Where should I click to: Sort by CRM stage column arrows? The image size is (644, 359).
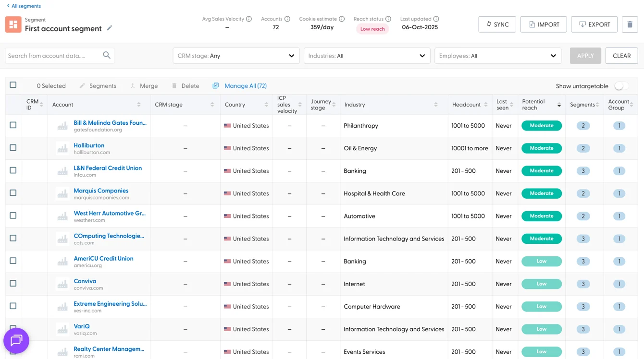(x=212, y=105)
